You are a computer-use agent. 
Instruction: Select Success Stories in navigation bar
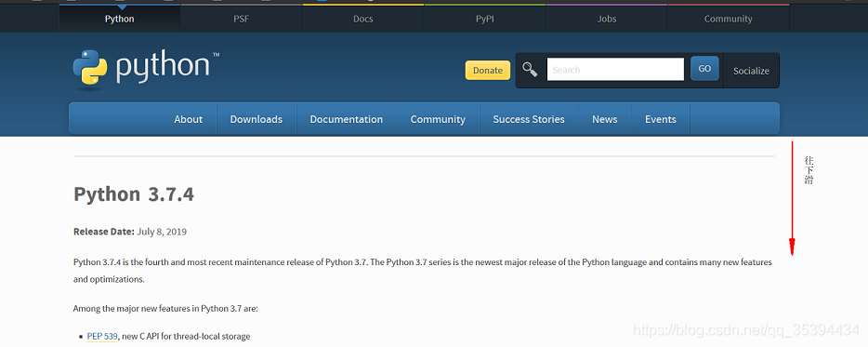(529, 119)
